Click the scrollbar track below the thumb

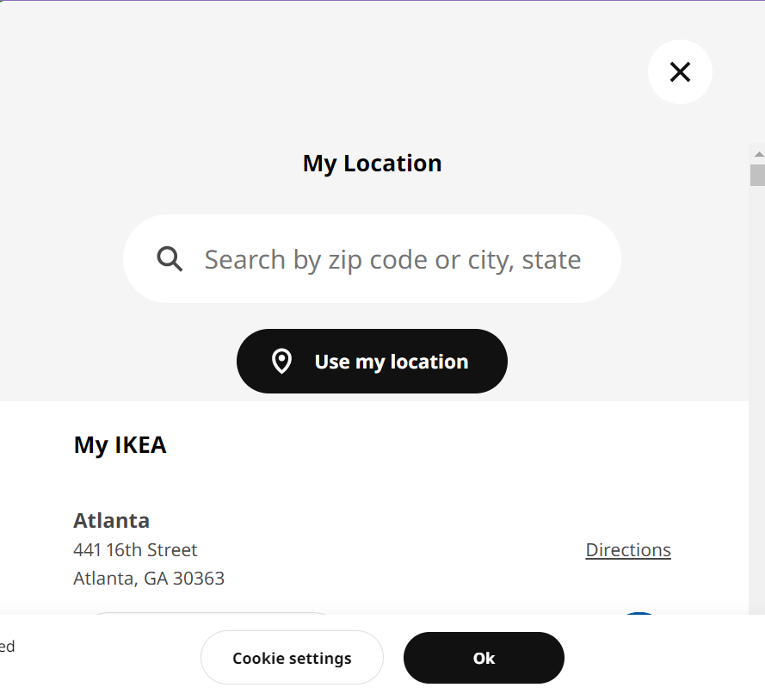(x=757, y=387)
